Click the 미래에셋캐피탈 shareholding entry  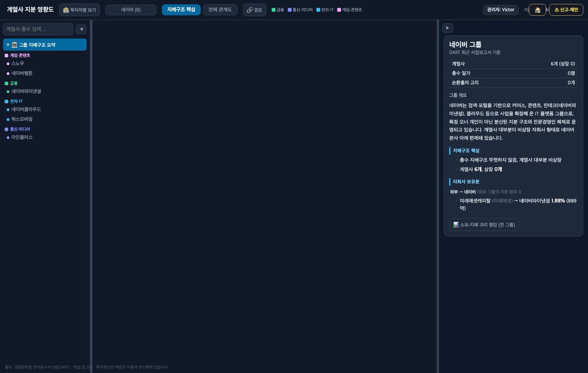click(518, 204)
